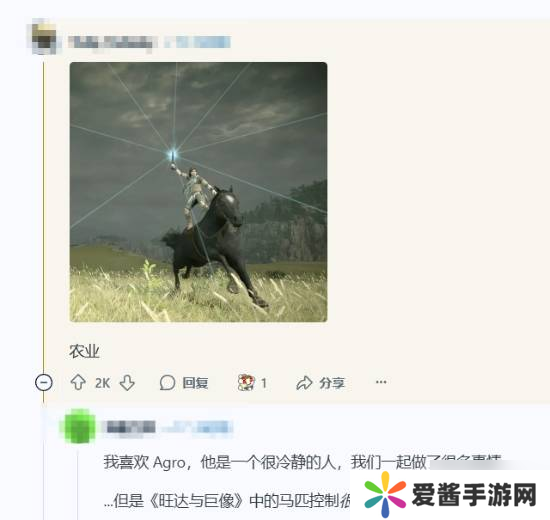Upvote the 农业 comment
Viewport: 550px width, 520px height.
(78, 382)
